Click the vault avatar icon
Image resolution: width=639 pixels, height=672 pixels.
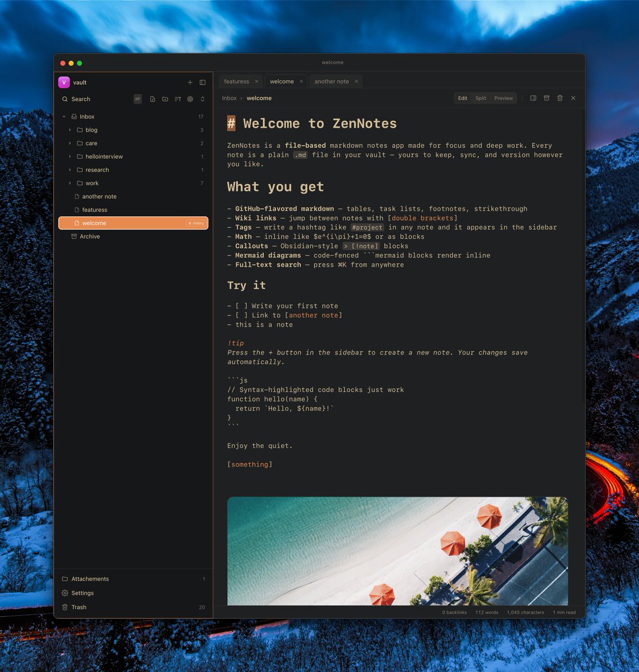[64, 82]
